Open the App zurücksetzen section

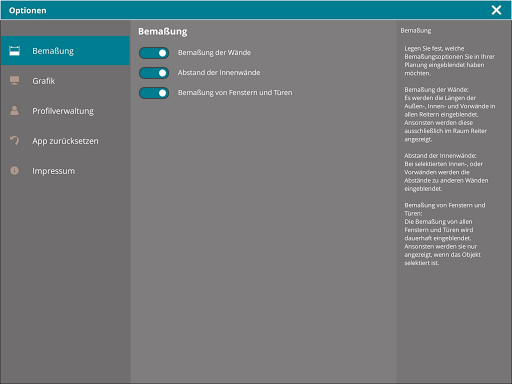click(65, 141)
